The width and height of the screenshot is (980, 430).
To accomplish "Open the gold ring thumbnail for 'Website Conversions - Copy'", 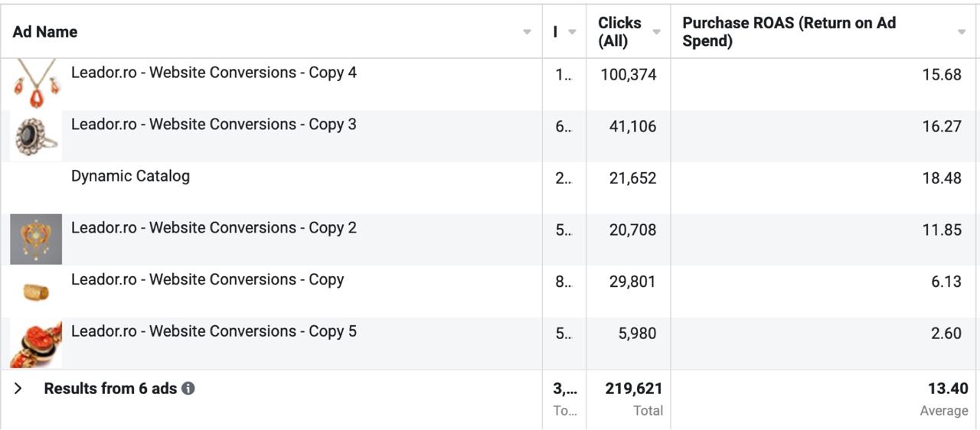I will [36, 292].
